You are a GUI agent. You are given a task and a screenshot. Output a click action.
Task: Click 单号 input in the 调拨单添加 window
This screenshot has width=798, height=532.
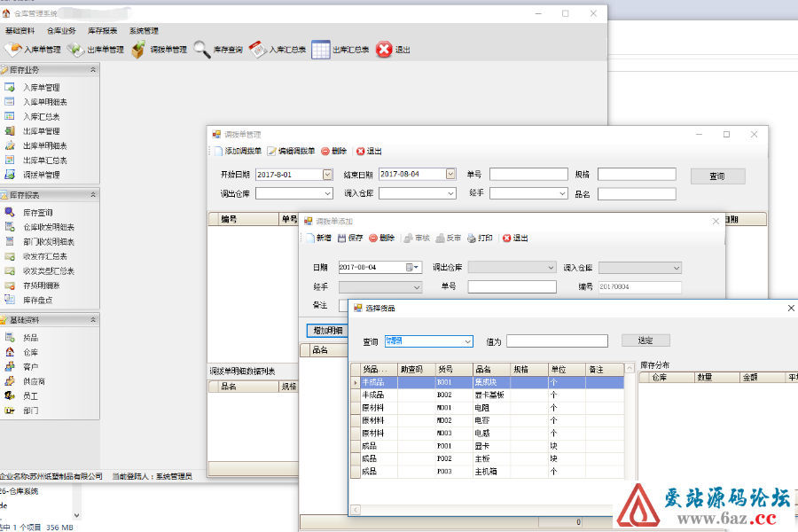pos(512,286)
